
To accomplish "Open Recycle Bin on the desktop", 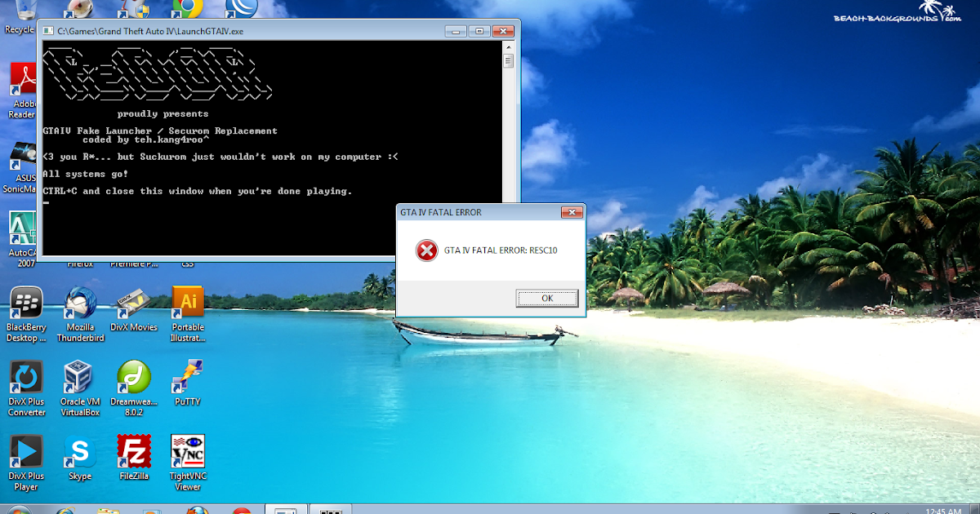I will tap(20, 16).
